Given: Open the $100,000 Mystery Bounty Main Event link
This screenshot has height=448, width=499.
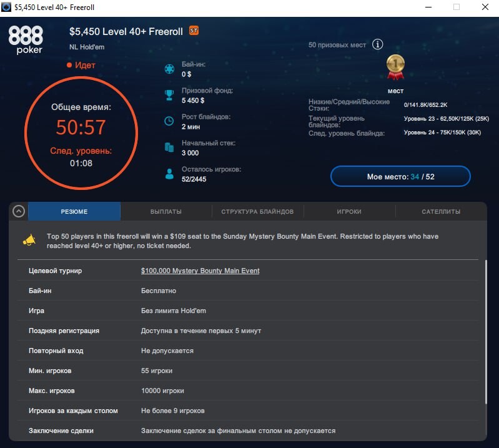Looking at the screenshot, I should (200, 271).
